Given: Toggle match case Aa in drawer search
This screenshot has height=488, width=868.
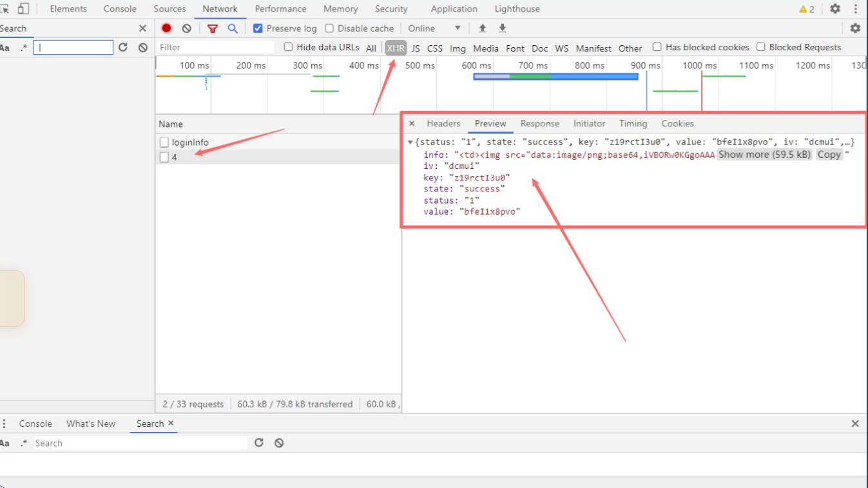Looking at the screenshot, I should point(5,443).
